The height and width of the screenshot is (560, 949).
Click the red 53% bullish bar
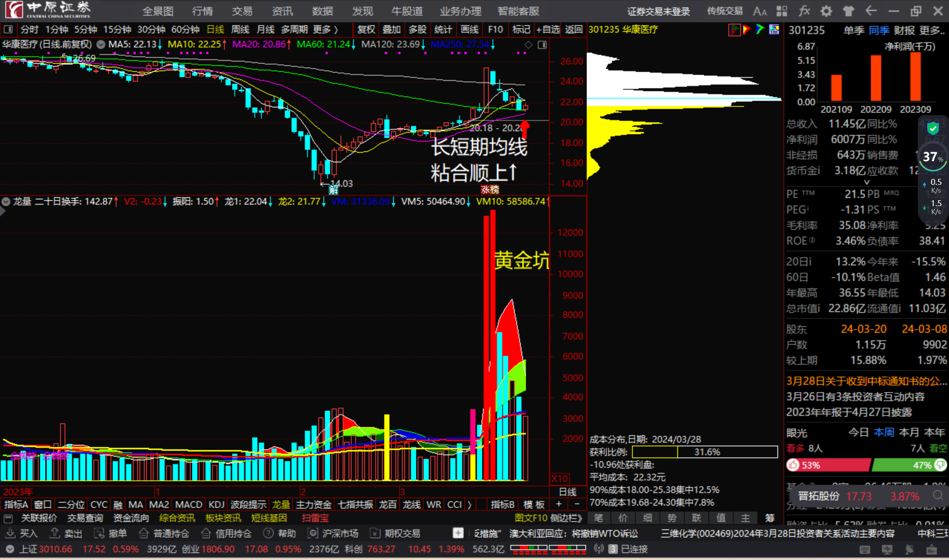coord(828,465)
